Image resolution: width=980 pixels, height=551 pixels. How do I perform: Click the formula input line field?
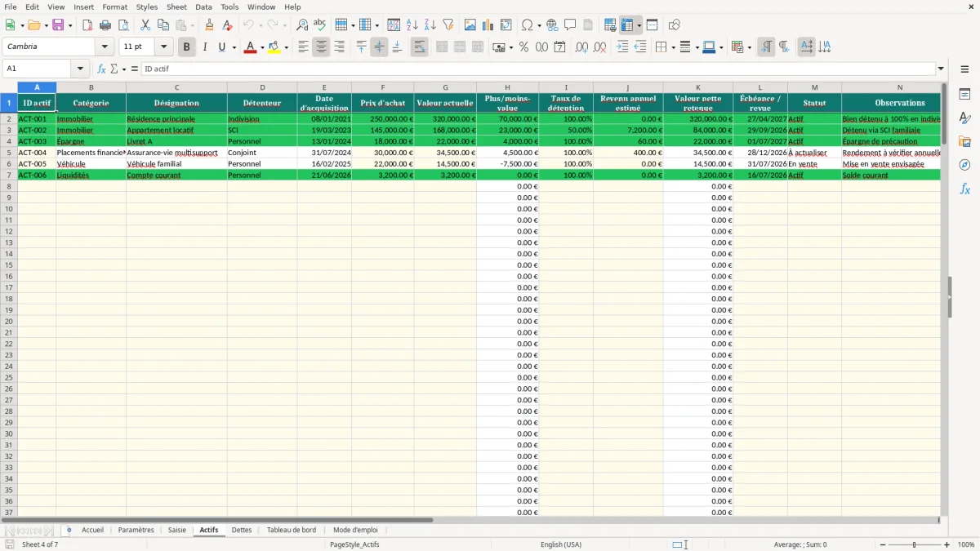click(x=539, y=69)
